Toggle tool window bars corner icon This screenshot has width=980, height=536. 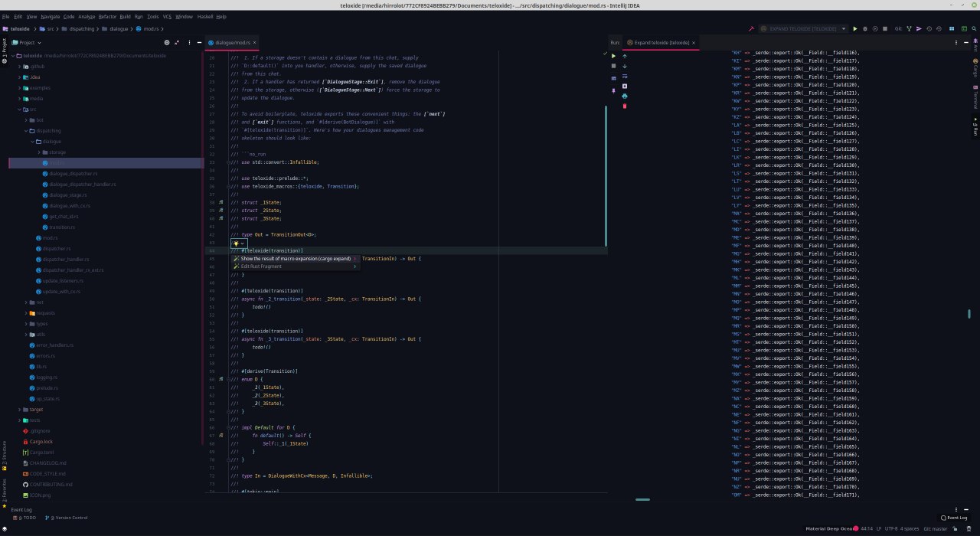[x=4, y=528]
